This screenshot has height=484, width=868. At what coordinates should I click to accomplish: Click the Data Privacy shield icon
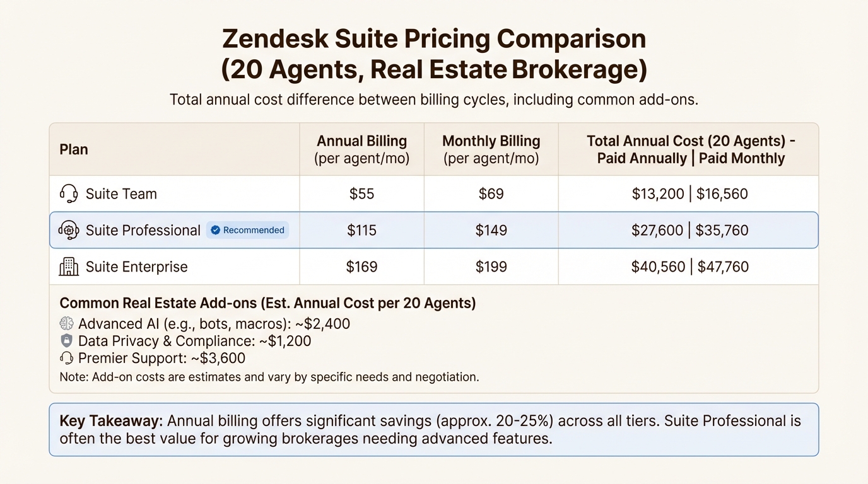click(x=66, y=341)
